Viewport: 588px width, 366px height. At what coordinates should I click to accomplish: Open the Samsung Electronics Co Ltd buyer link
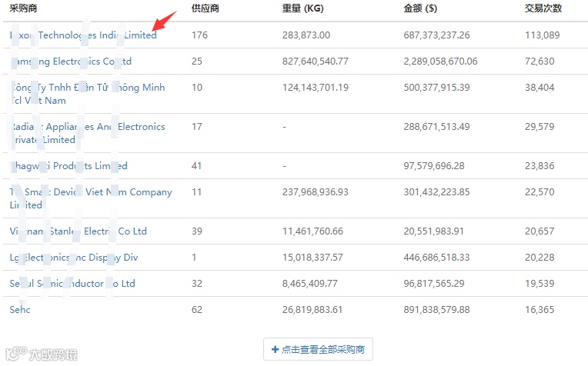[71, 62]
